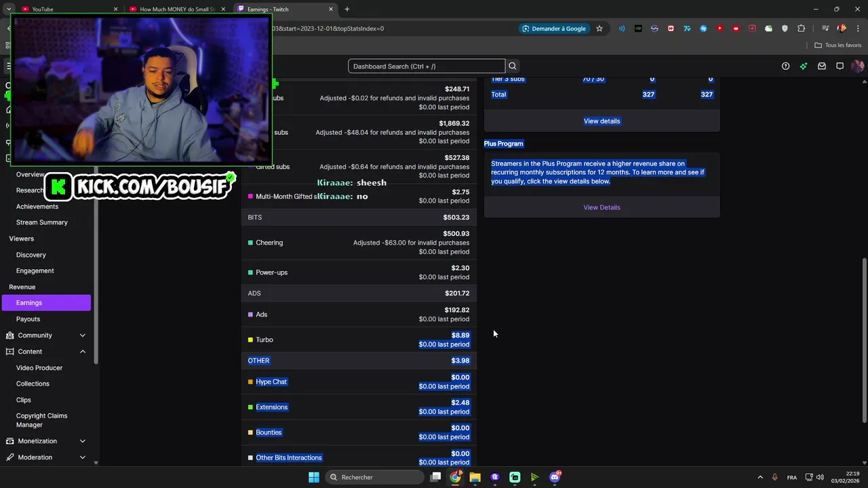
Task: Click the green sparkle icon in Twitch header
Action: pos(804,66)
